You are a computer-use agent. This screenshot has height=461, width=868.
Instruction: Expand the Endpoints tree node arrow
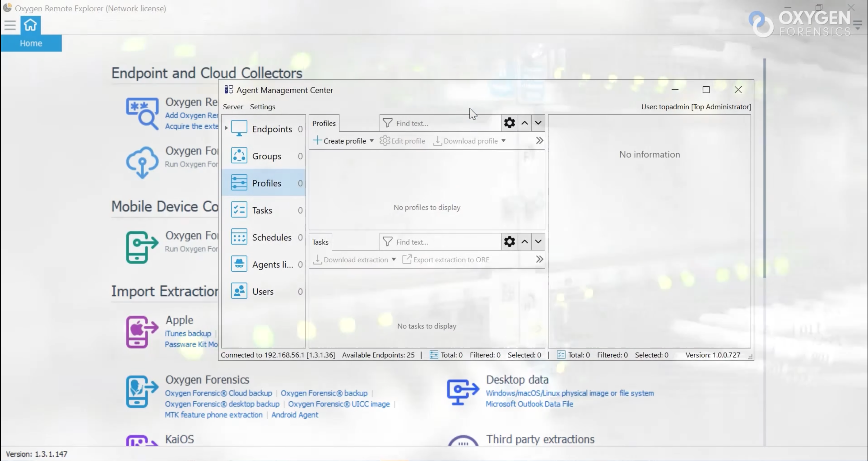pyautogui.click(x=226, y=128)
